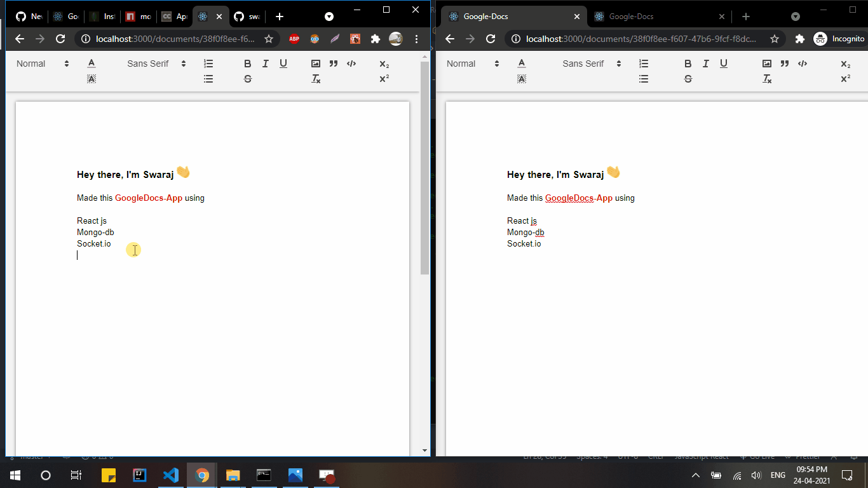Click 'GoogleDocs-App' red text in left document
Image resolution: width=868 pixels, height=488 pixels.
click(149, 198)
